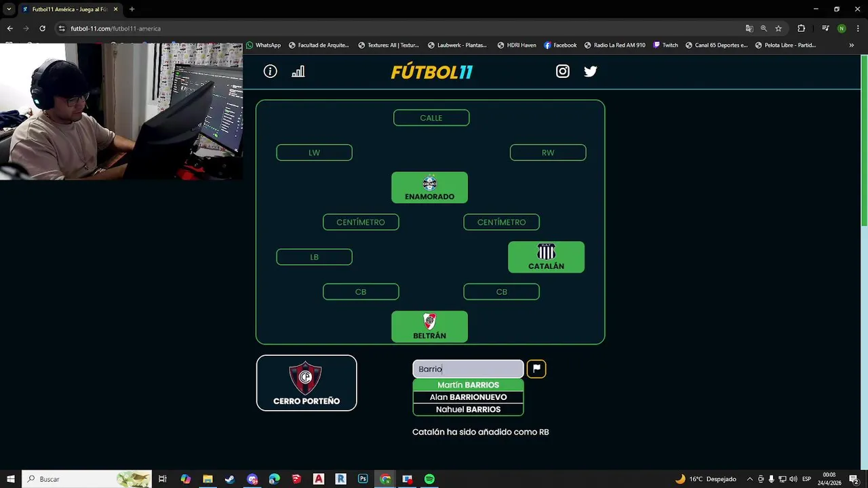
Task: Select the RW position slot
Action: click(548, 152)
